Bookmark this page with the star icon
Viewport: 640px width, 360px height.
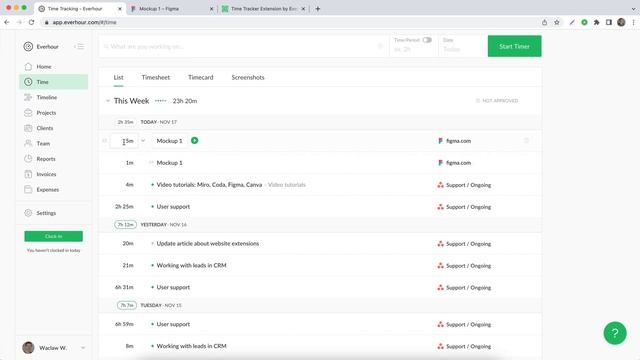(556, 22)
